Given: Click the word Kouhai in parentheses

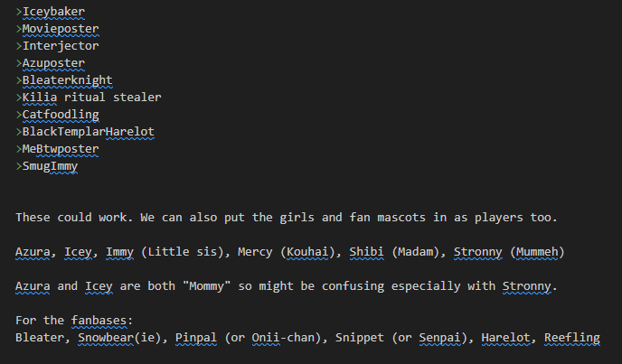Looking at the screenshot, I should pos(307,252).
